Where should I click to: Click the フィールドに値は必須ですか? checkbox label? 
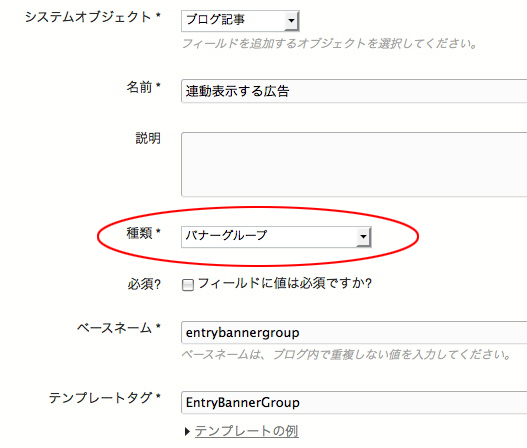(x=285, y=284)
